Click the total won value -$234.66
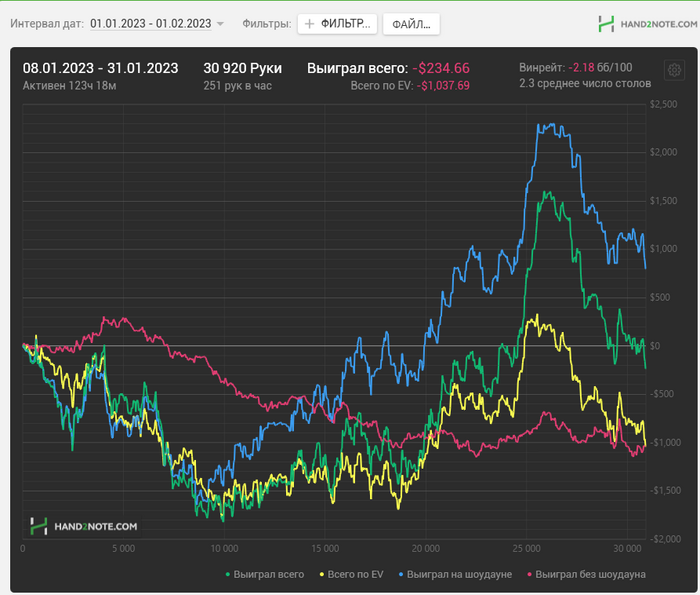Image resolution: width=700 pixels, height=595 pixels. (441, 68)
